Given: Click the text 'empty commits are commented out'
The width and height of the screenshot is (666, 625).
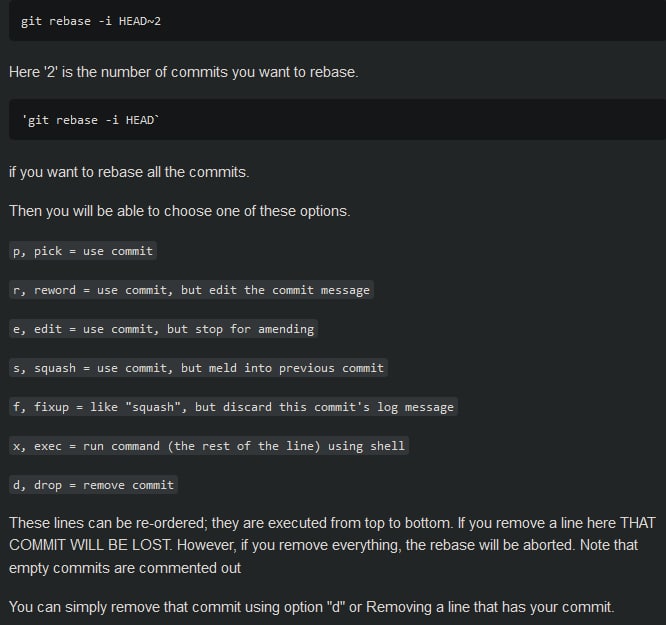Looking at the screenshot, I should pos(125,568).
